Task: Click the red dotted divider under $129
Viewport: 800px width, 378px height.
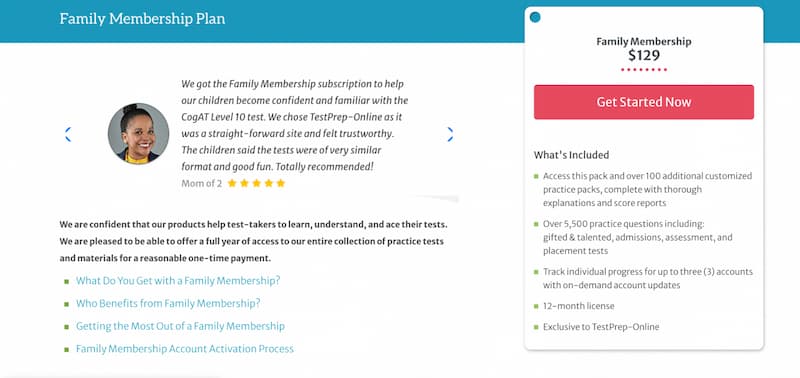Action: pyautogui.click(x=644, y=69)
